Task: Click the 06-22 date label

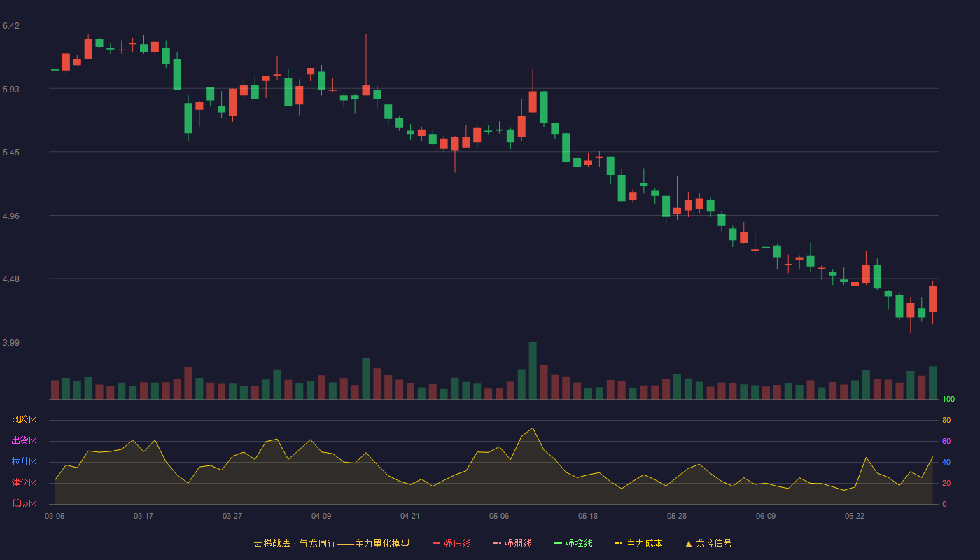Action: click(855, 516)
